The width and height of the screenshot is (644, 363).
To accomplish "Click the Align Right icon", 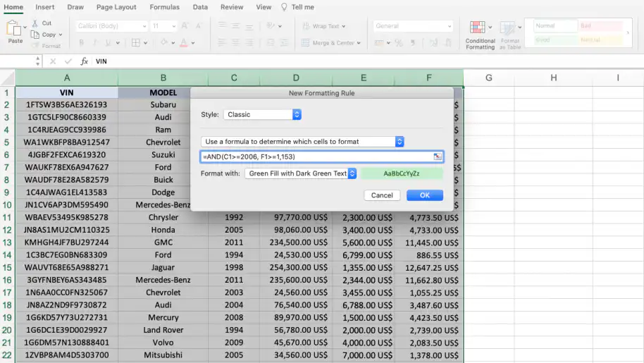I will pos(249,42).
